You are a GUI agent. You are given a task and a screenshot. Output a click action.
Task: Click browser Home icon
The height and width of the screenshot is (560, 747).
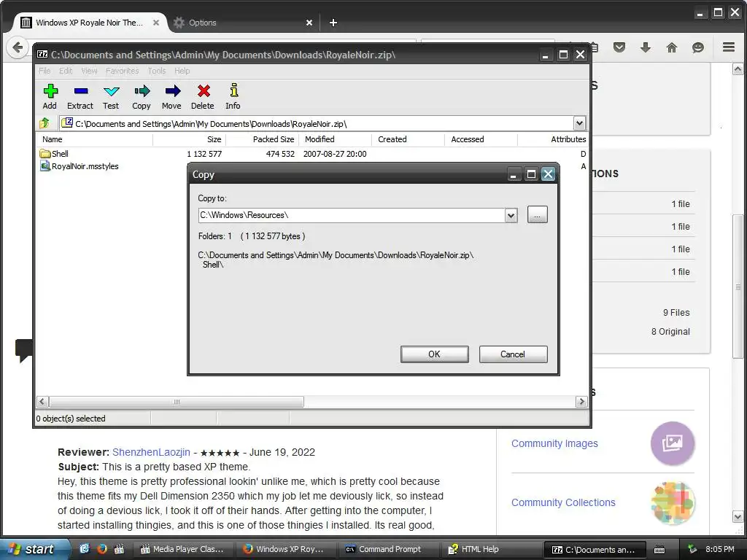click(672, 47)
